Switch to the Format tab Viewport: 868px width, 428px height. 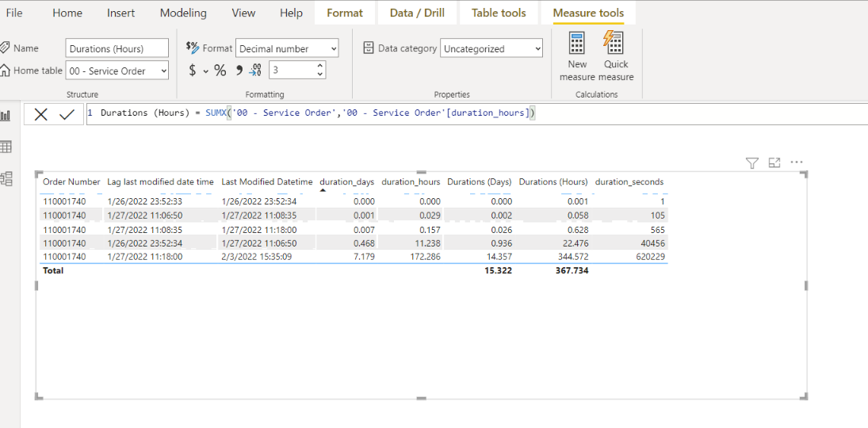345,13
